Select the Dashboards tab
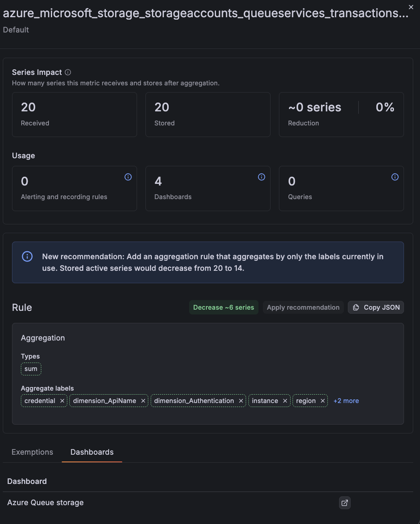 point(92,452)
